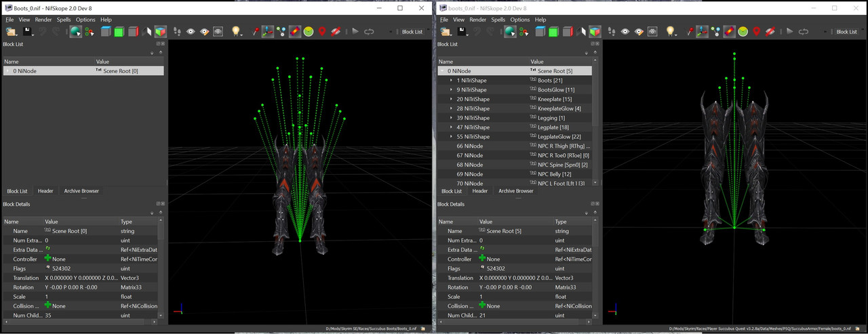Select perspective multicolor cube, right window

(x=595, y=31)
